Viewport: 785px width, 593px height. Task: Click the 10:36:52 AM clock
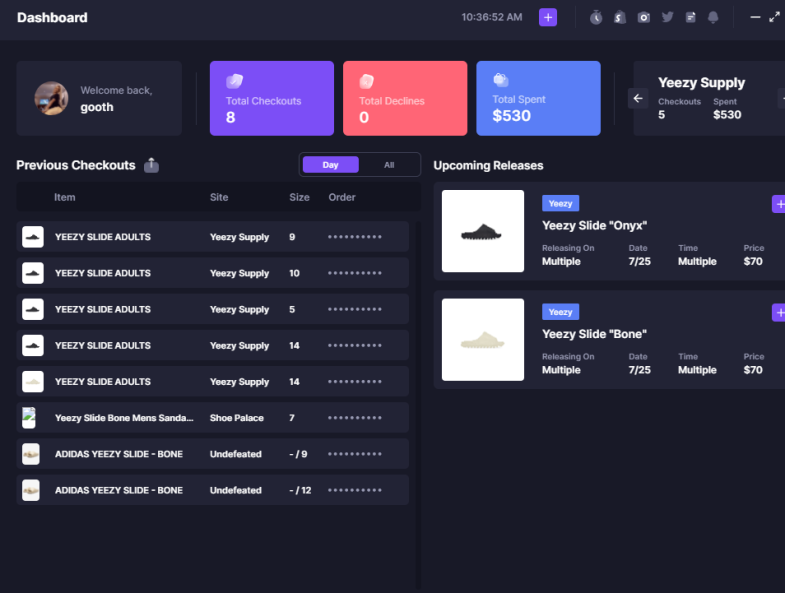click(492, 18)
